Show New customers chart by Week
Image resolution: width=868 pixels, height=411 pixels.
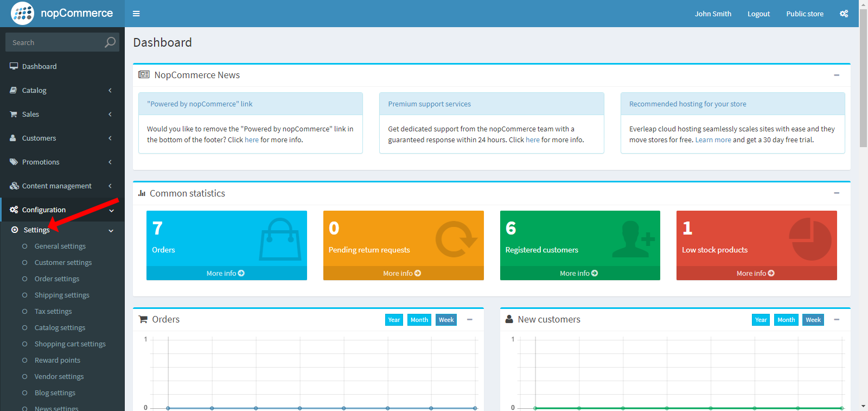(813, 320)
